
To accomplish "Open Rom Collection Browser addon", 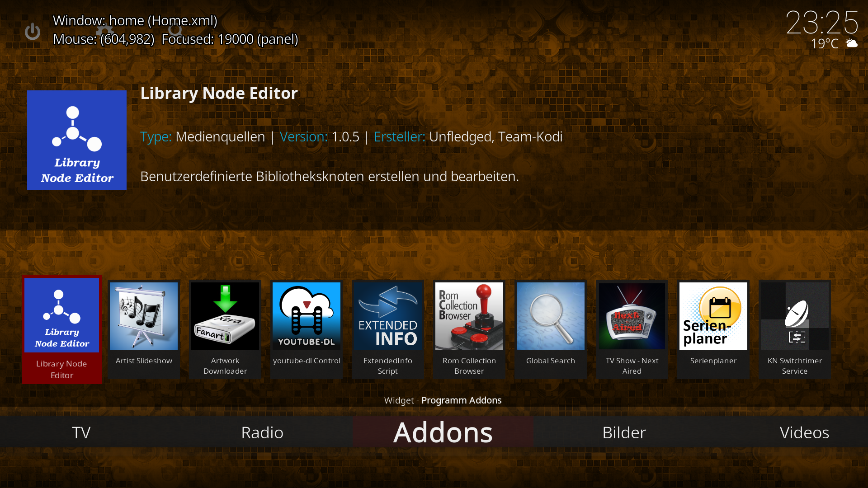I will 469,329.
